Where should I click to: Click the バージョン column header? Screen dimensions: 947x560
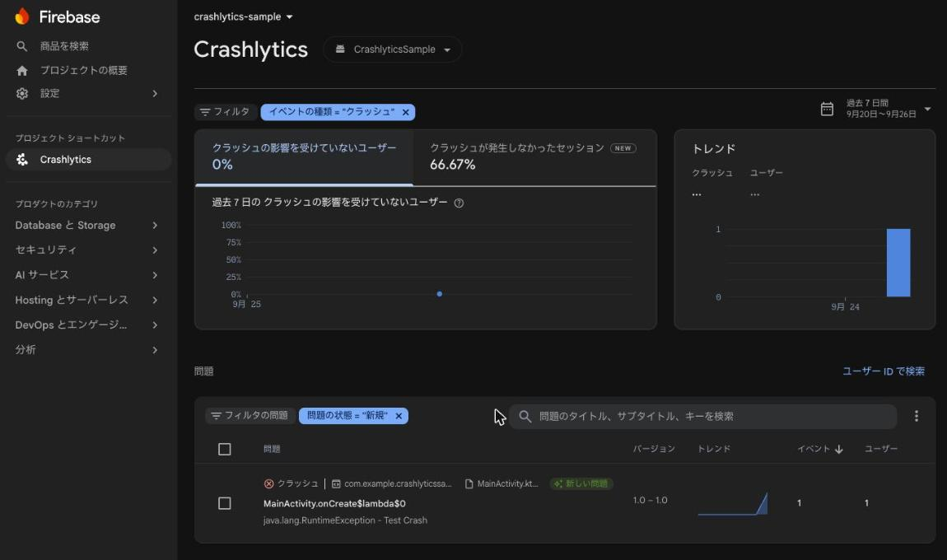point(654,449)
